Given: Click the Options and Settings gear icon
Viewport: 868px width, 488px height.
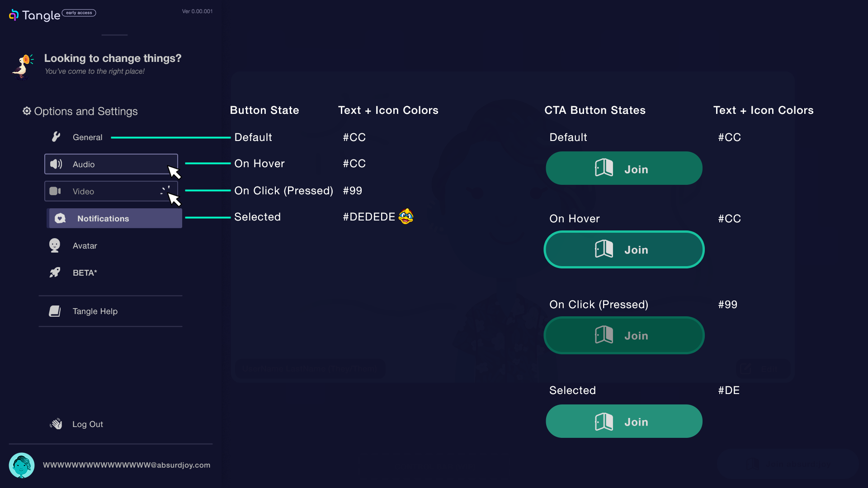Looking at the screenshot, I should [x=27, y=111].
